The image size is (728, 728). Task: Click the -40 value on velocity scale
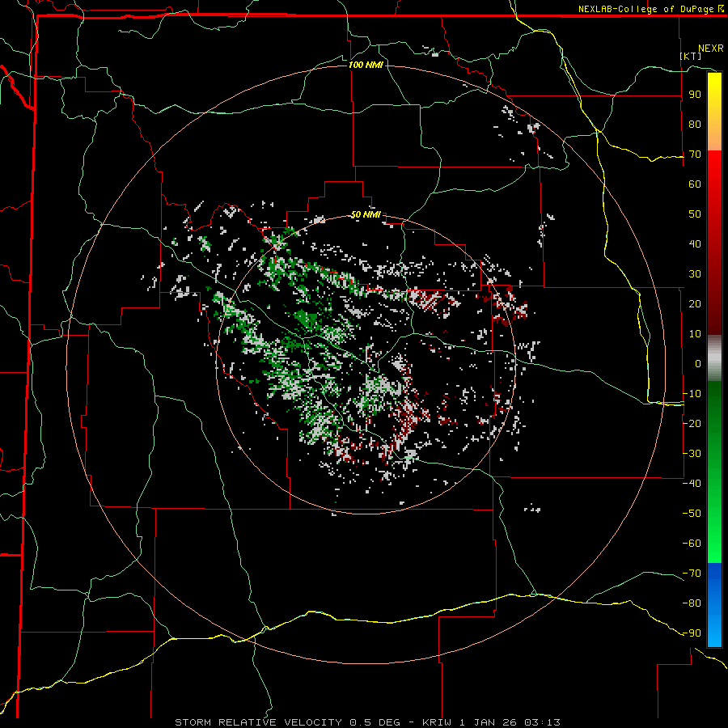tap(692, 484)
